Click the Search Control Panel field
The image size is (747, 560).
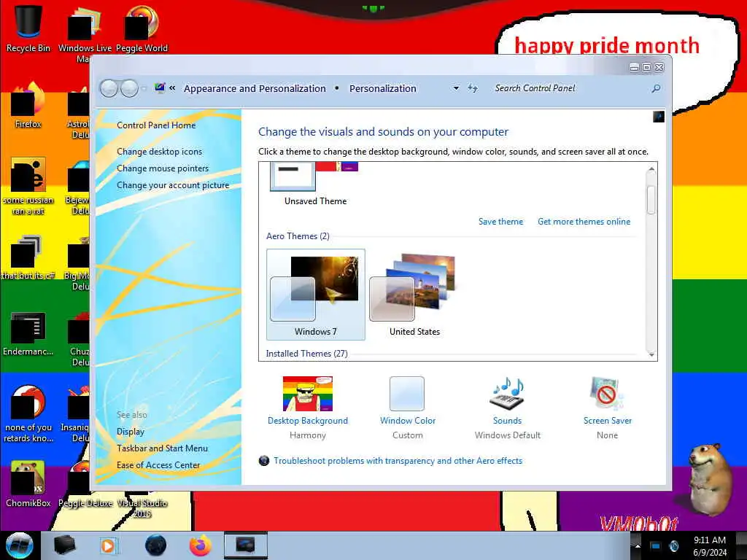click(569, 88)
